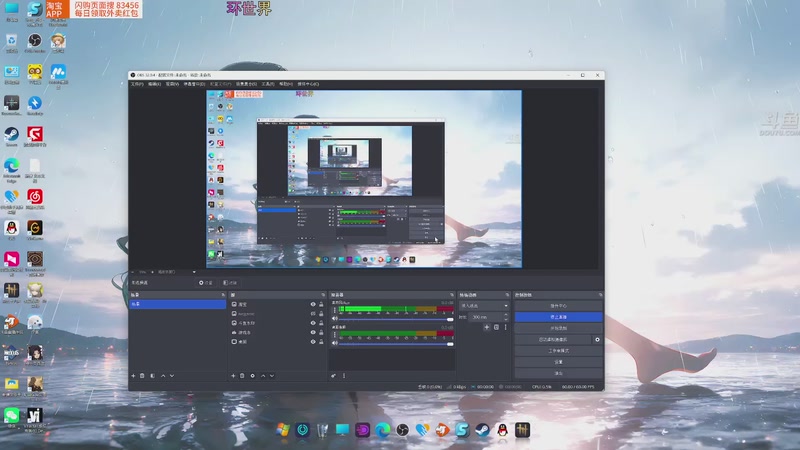800x450 pixels.
Task: Undock the Controls panel with its pop-out icon
Action: point(601,295)
